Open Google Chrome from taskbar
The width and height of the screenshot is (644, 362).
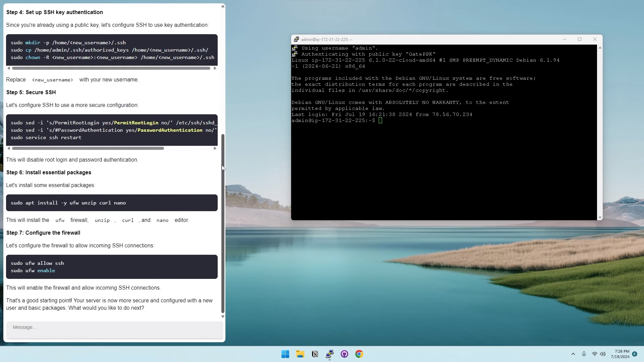(x=359, y=354)
